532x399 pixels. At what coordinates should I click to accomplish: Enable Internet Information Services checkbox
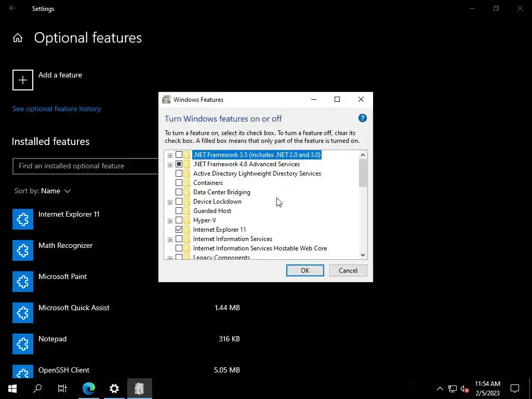pyautogui.click(x=179, y=239)
